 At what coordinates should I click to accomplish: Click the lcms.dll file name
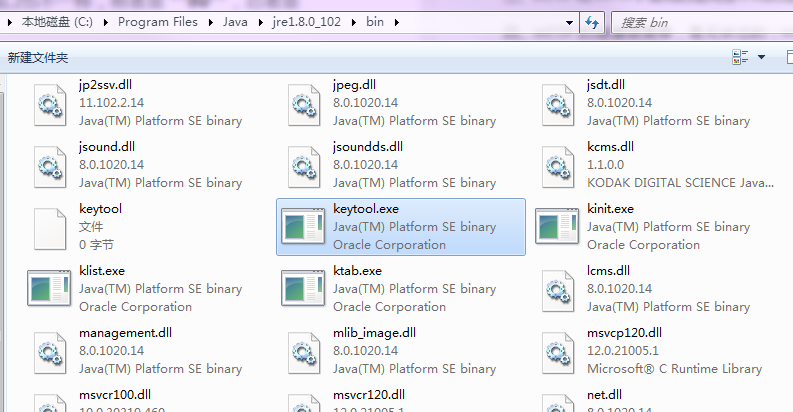608,271
